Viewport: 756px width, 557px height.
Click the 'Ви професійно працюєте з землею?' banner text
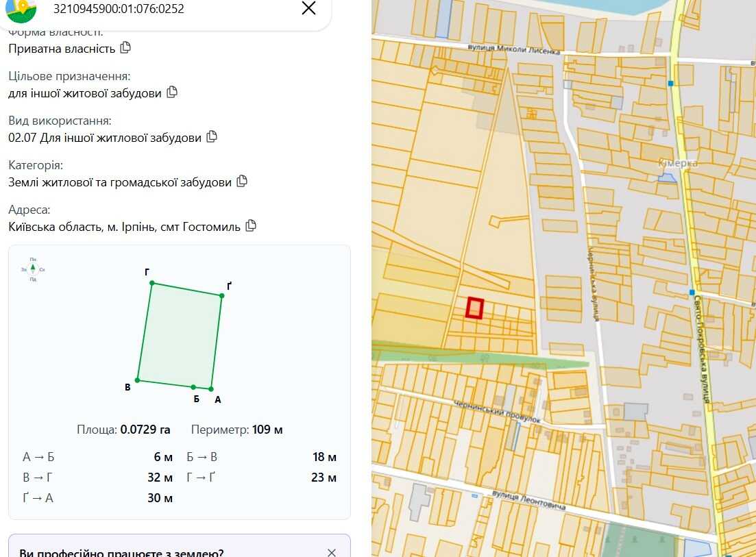(x=121, y=552)
